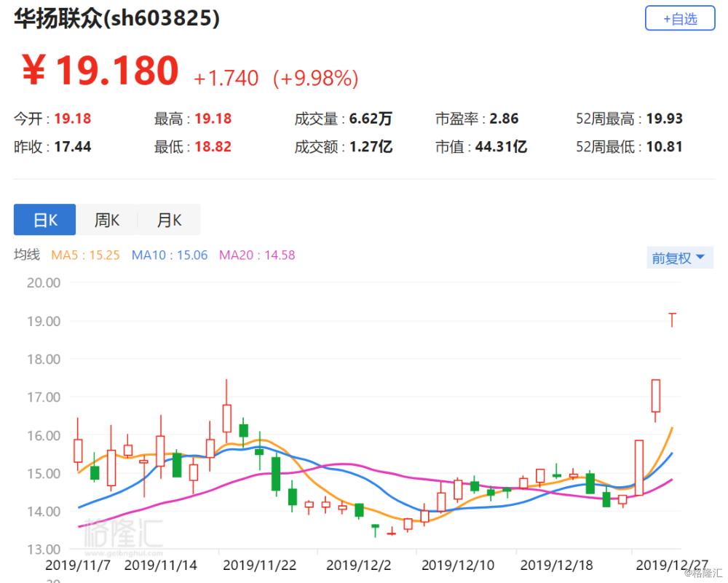
Task: Click the (+9.98%) percent change
Action: (316, 78)
